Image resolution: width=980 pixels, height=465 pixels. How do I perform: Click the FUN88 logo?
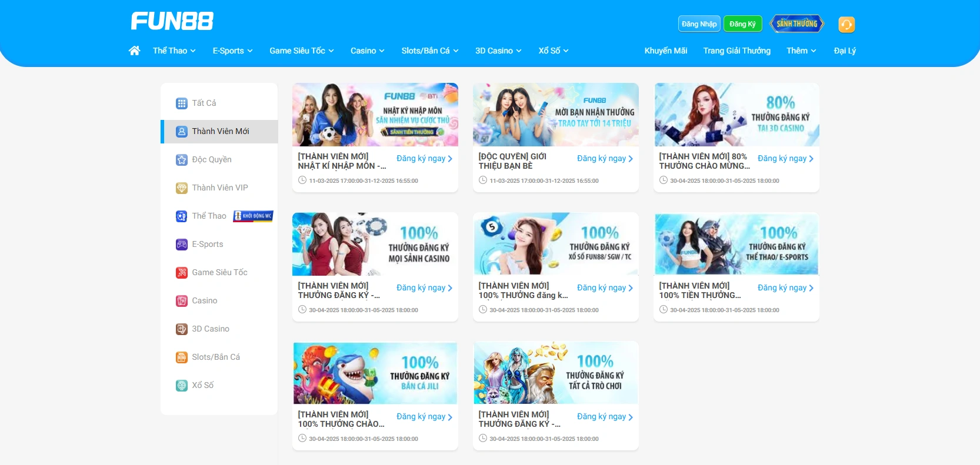[172, 21]
